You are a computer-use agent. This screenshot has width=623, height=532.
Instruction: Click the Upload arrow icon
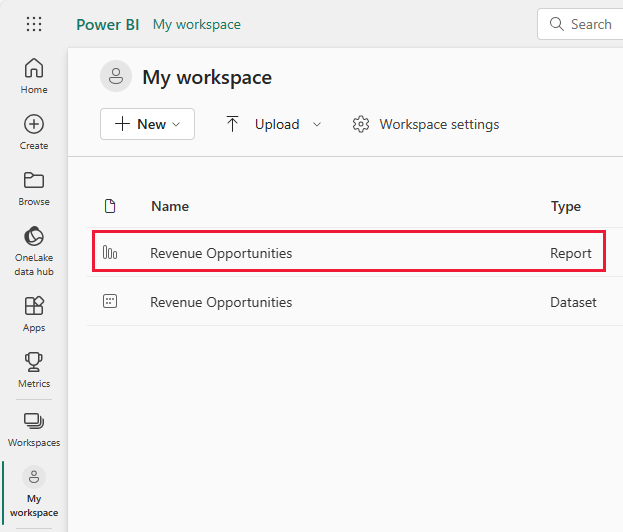(x=232, y=124)
